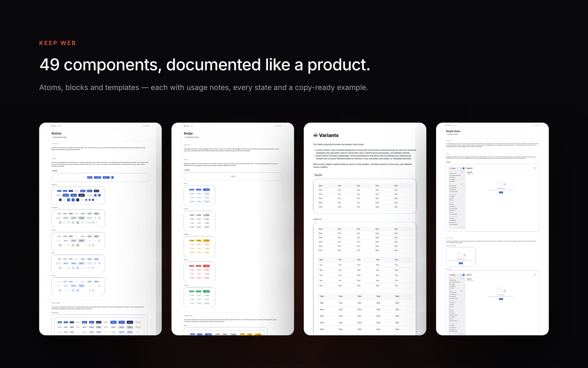Click the Badge page heading
The height and width of the screenshot is (368, 588).
click(x=188, y=133)
